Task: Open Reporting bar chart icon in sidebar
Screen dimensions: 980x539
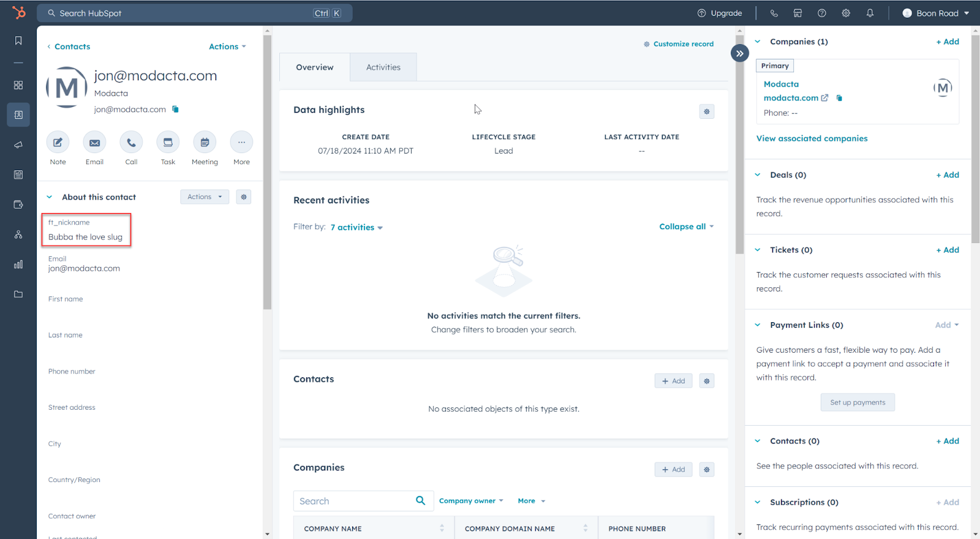Action: 18,265
